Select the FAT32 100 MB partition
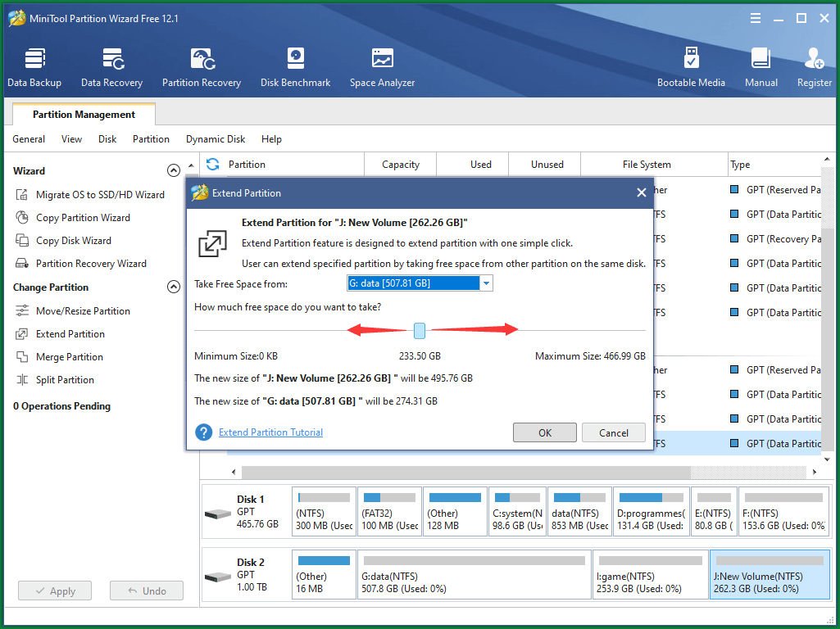This screenshot has height=629, width=840. (389, 511)
